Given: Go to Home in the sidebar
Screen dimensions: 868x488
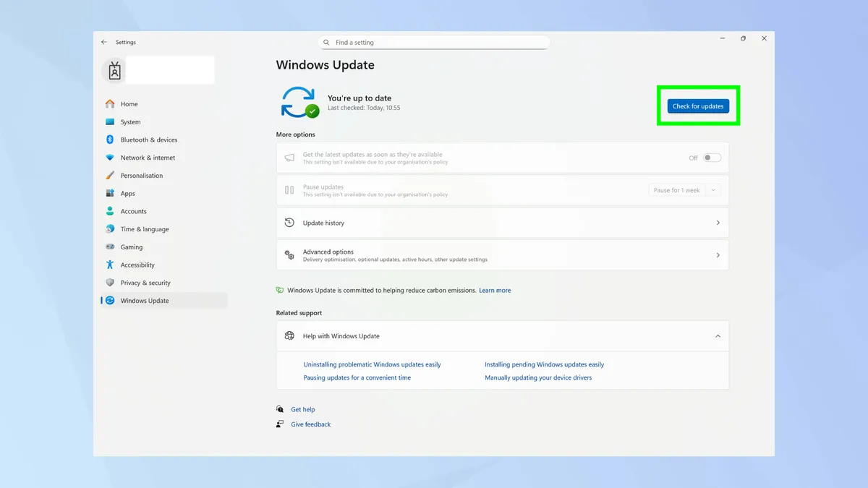Looking at the screenshot, I should 129,103.
